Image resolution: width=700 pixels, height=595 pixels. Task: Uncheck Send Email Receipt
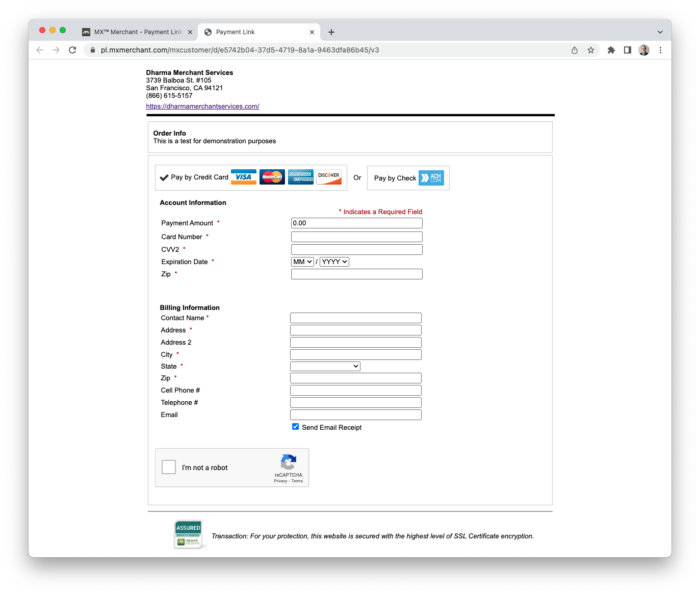pyautogui.click(x=295, y=426)
